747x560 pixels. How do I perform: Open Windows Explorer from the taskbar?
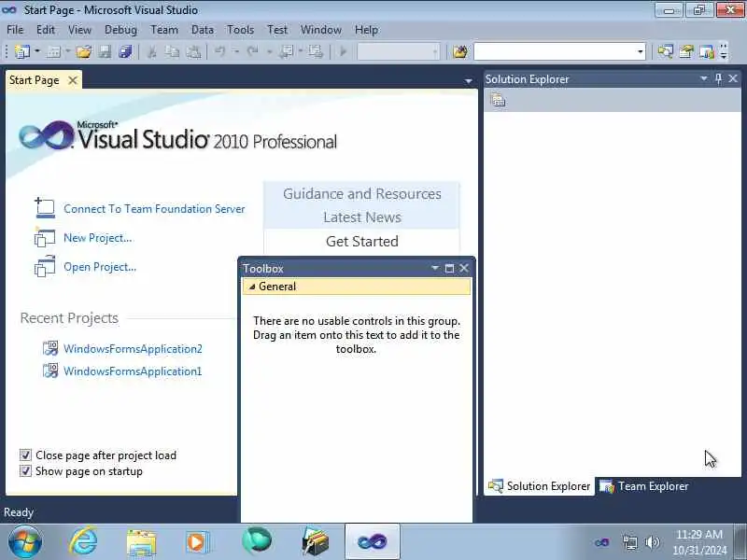pos(142,543)
